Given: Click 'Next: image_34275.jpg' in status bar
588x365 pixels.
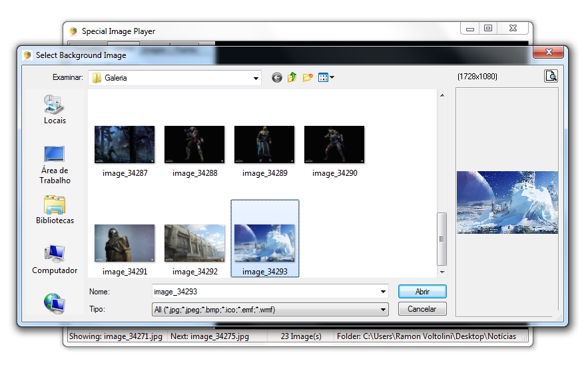Looking at the screenshot, I should [210, 336].
